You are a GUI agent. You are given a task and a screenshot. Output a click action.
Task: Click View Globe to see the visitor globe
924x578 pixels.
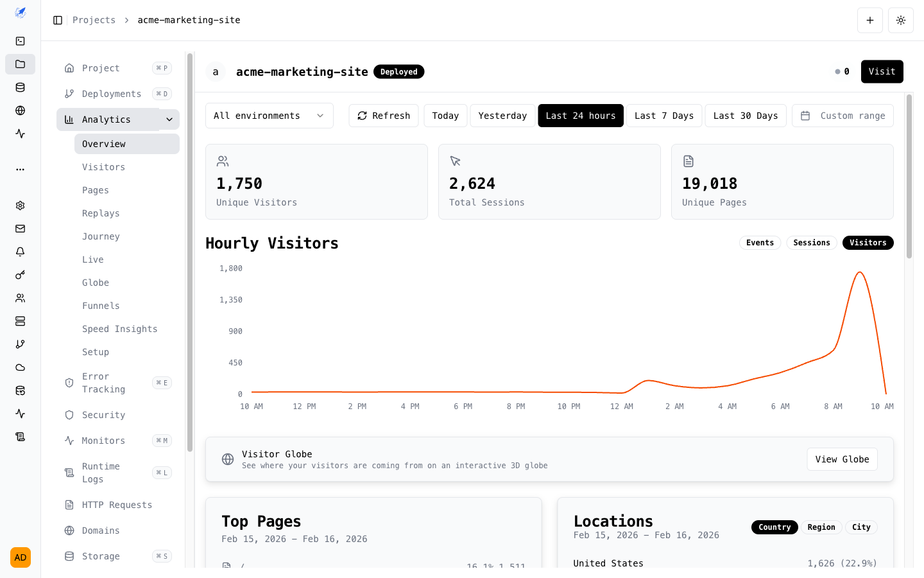842,459
